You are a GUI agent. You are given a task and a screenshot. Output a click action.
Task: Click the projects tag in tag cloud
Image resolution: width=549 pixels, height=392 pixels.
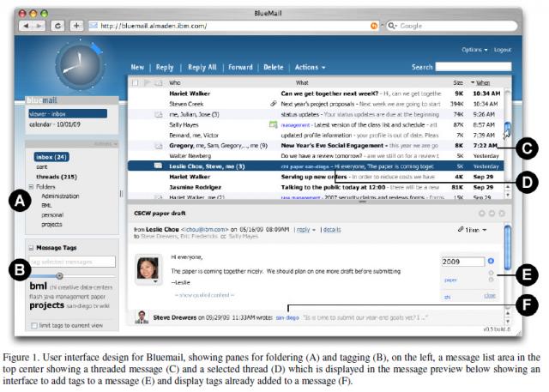click(47, 305)
